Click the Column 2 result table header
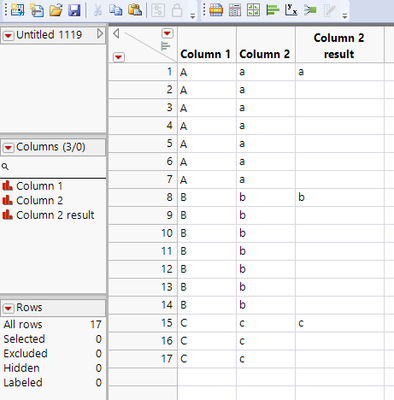Screen dimensions: 394x400 tap(339, 46)
